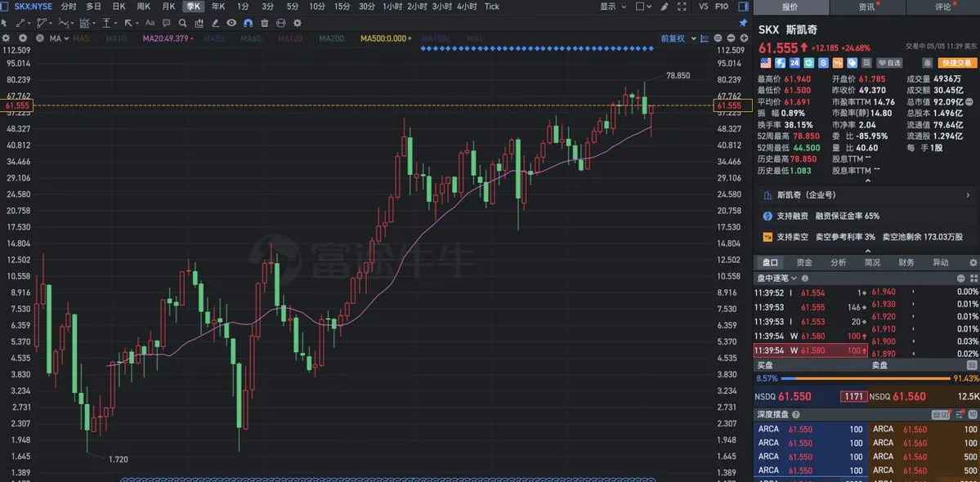Toggle the right sidebar panel
Viewport: 980px width, 482px height.
(743, 7)
